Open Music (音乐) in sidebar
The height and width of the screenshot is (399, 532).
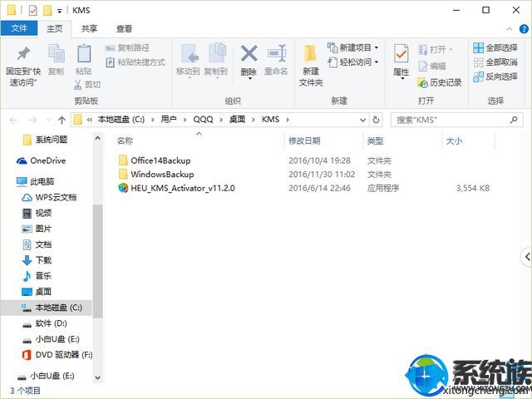pos(37,276)
